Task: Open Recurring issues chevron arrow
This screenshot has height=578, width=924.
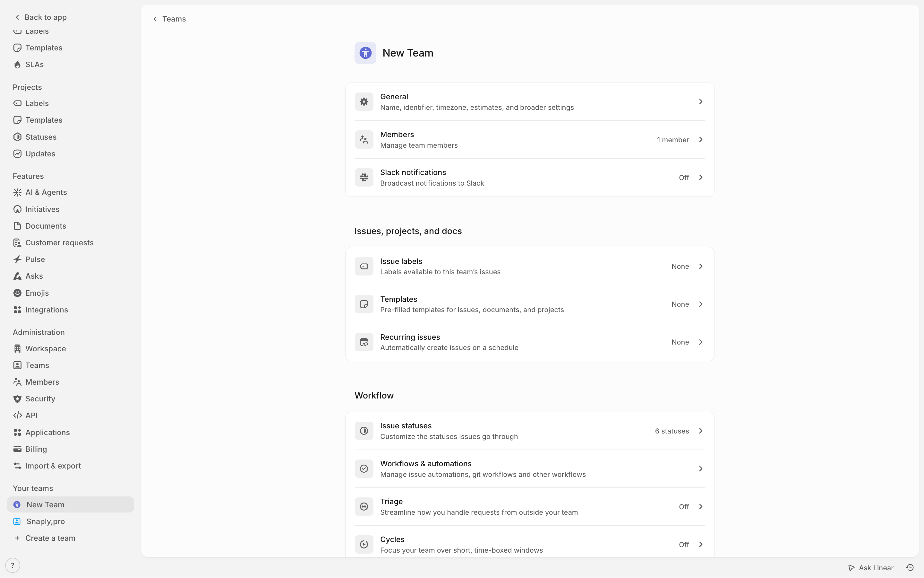Action: coord(701,342)
